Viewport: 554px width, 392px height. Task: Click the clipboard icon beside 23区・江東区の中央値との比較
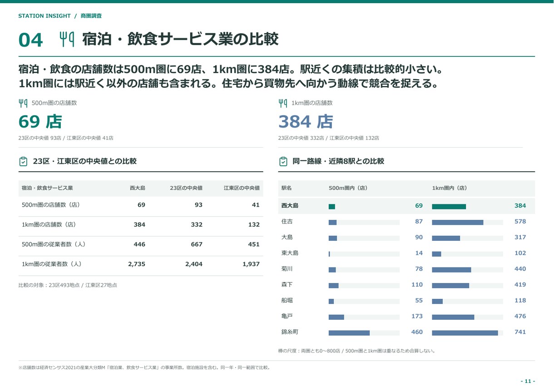pyautogui.click(x=23, y=161)
